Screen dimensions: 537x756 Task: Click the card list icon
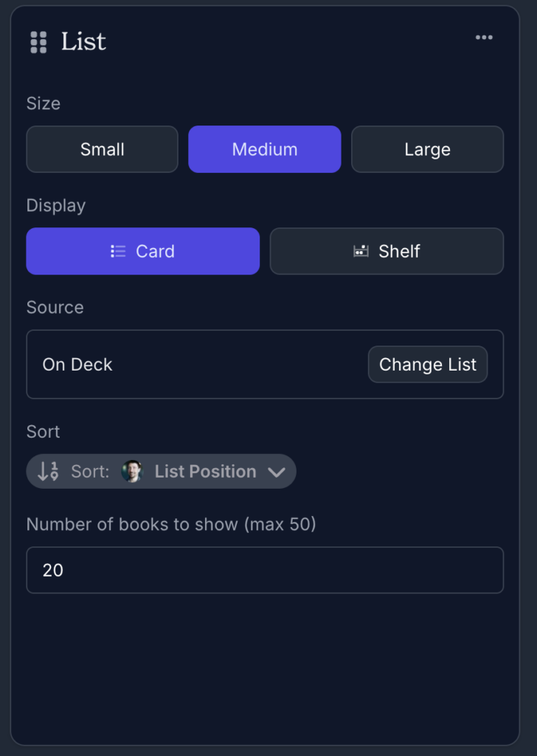point(118,251)
